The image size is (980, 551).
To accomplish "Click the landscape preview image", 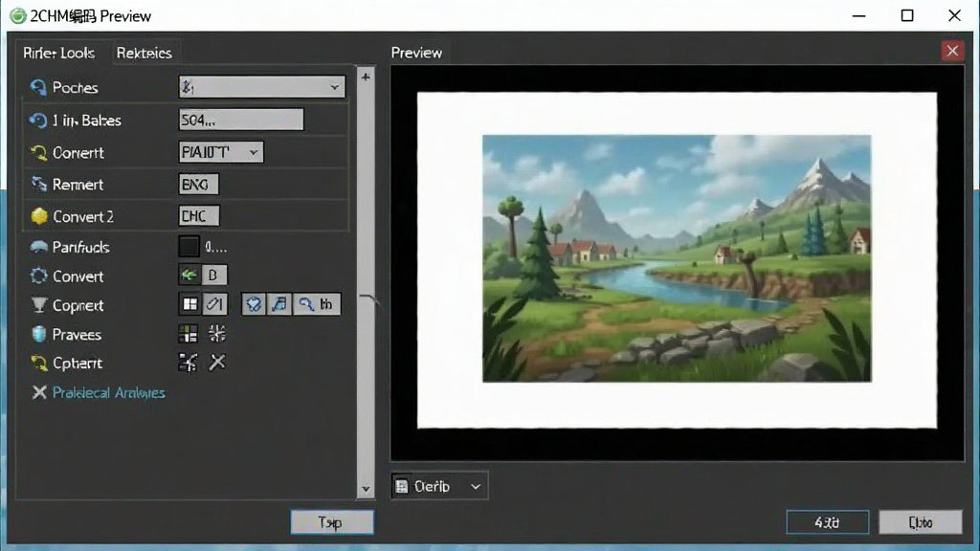I will 677,258.
